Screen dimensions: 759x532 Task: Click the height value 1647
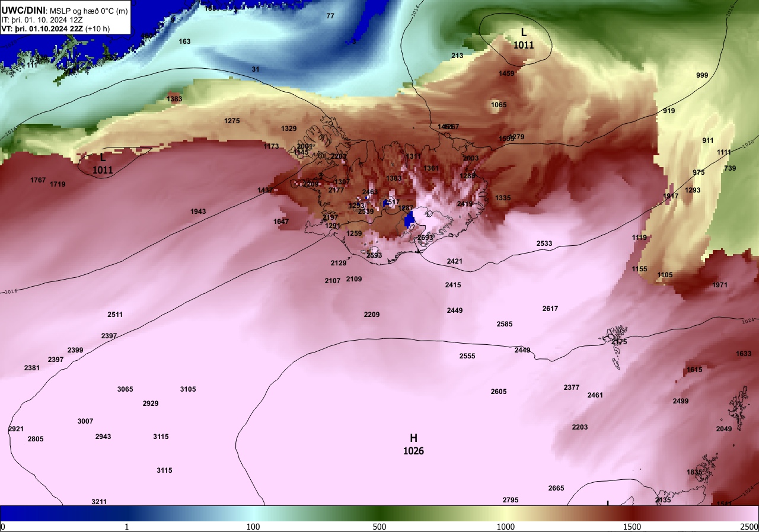tap(281, 222)
